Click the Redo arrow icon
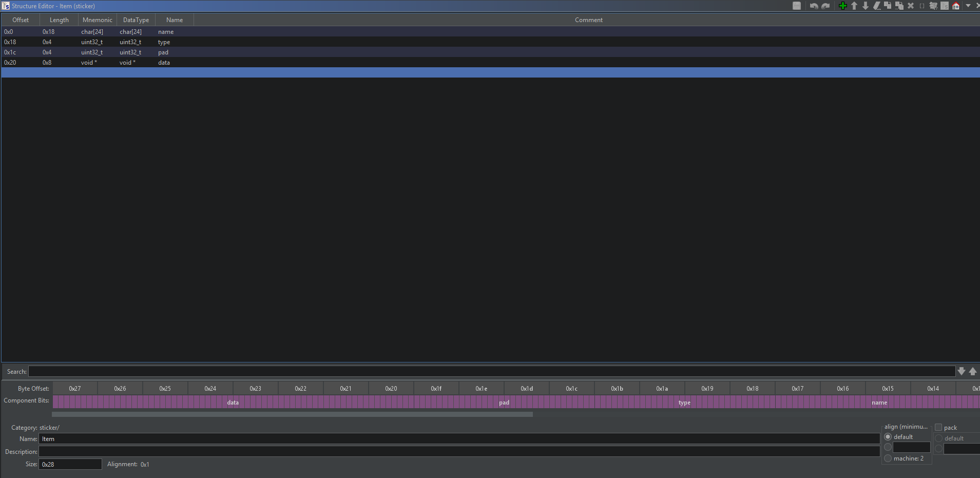 [825, 6]
